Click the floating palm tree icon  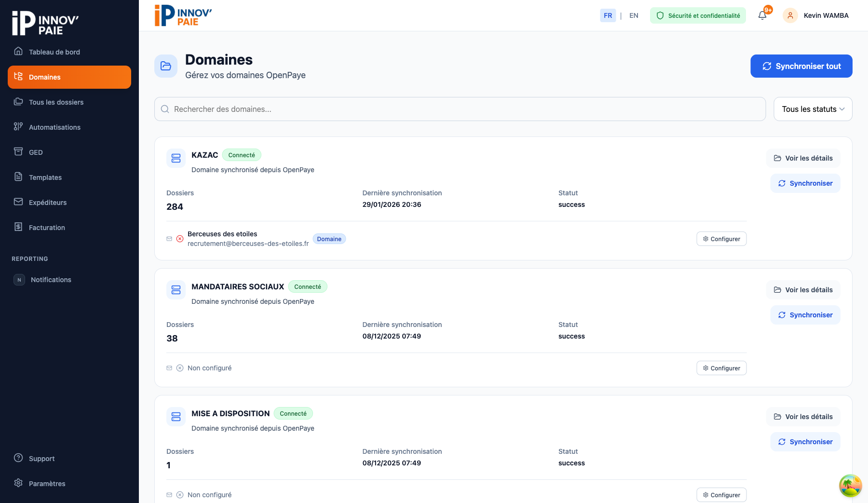click(850, 486)
